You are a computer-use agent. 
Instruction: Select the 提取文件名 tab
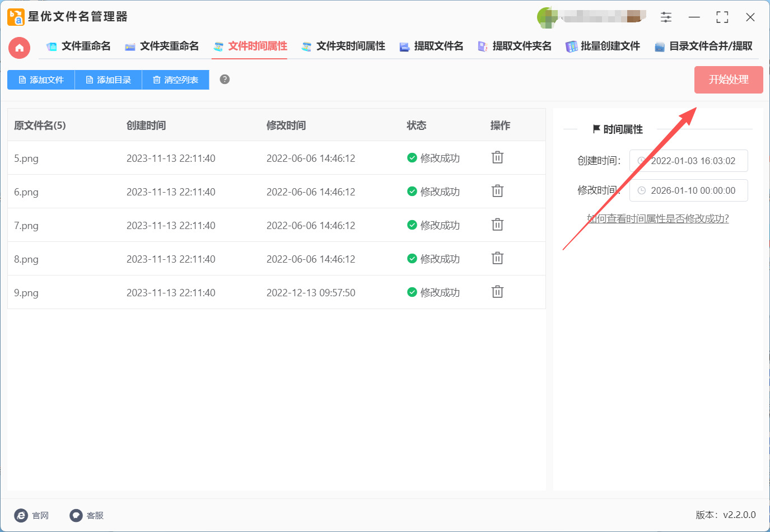(431, 46)
